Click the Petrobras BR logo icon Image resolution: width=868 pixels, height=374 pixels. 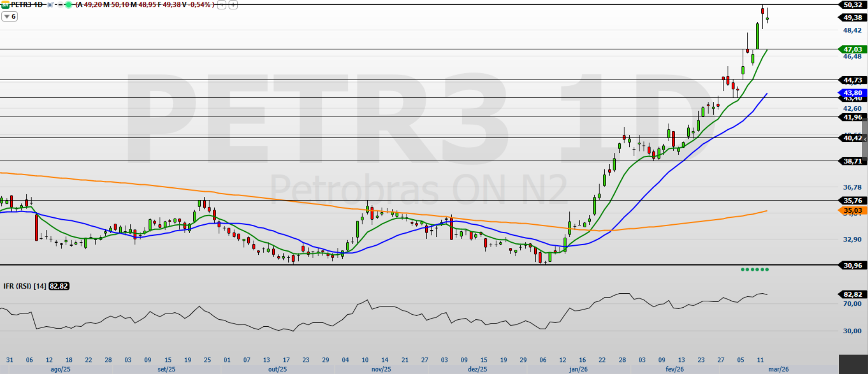coord(5,5)
